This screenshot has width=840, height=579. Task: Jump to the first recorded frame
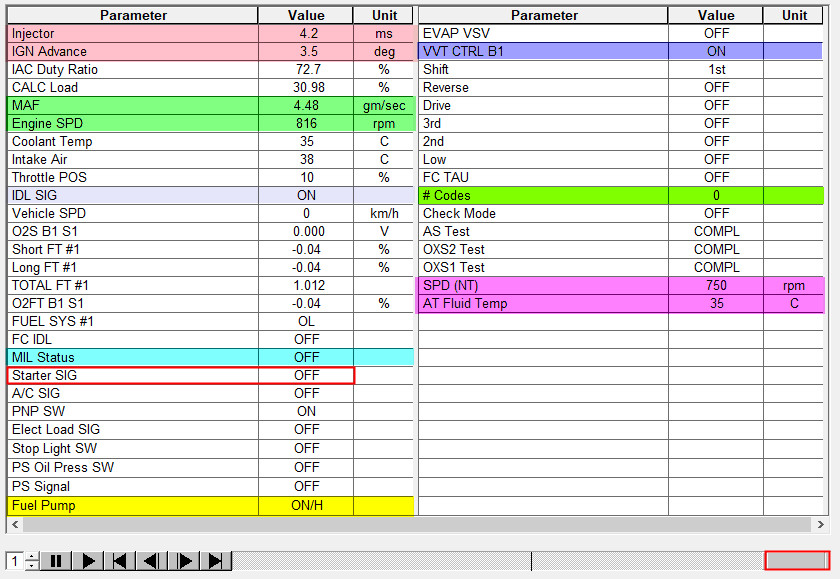pyautogui.click(x=119, y=561)
